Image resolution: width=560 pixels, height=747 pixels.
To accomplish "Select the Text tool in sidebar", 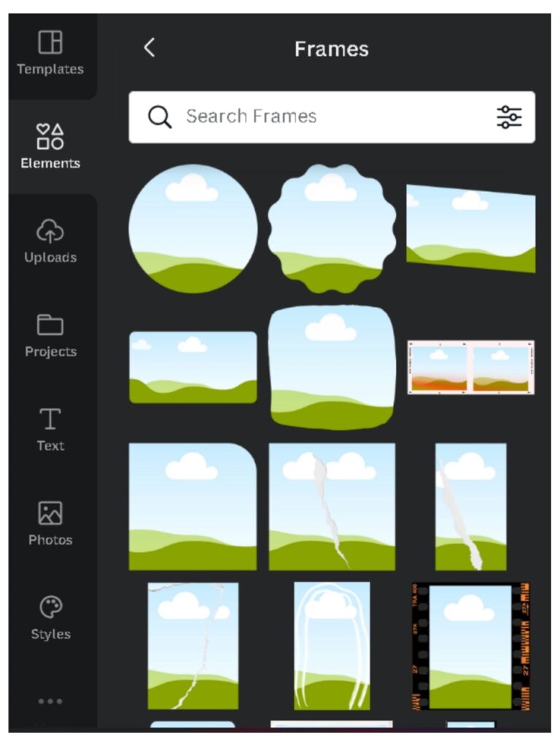I will tap(50, 430).
